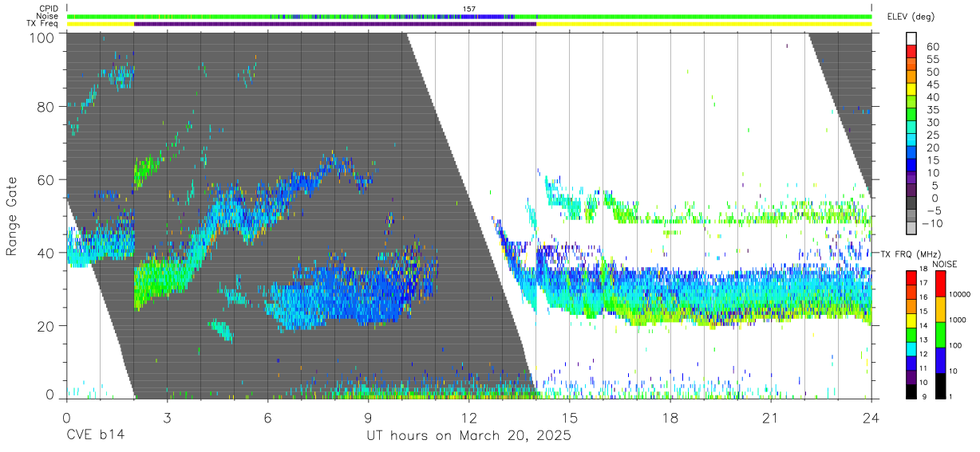This screenshot has height=452, width=980.
Task: Click UT hour tick label 24
Action: click(x=871, y=417)
